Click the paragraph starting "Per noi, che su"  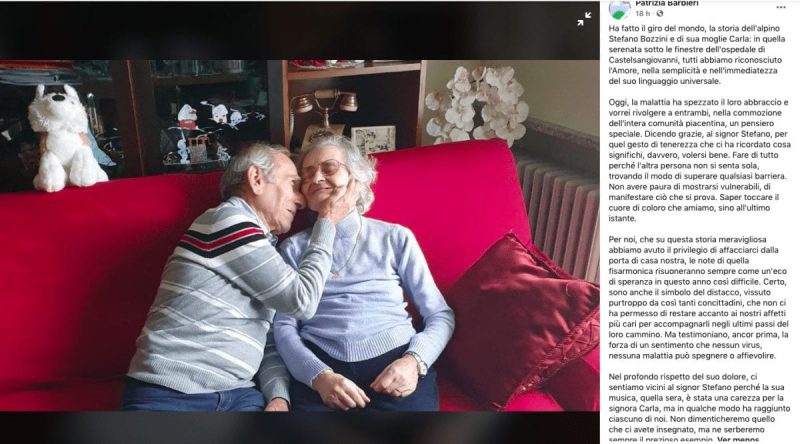(699, 297)
